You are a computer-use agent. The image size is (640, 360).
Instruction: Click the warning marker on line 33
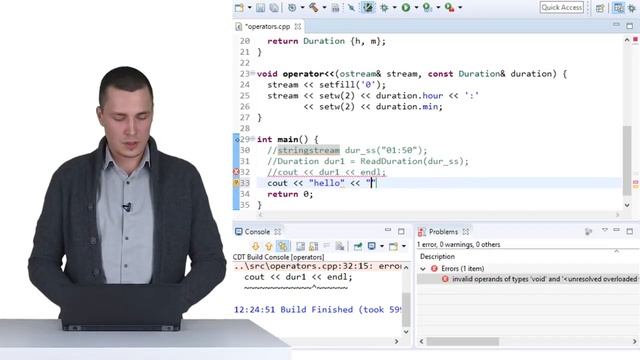click(236, 183)
